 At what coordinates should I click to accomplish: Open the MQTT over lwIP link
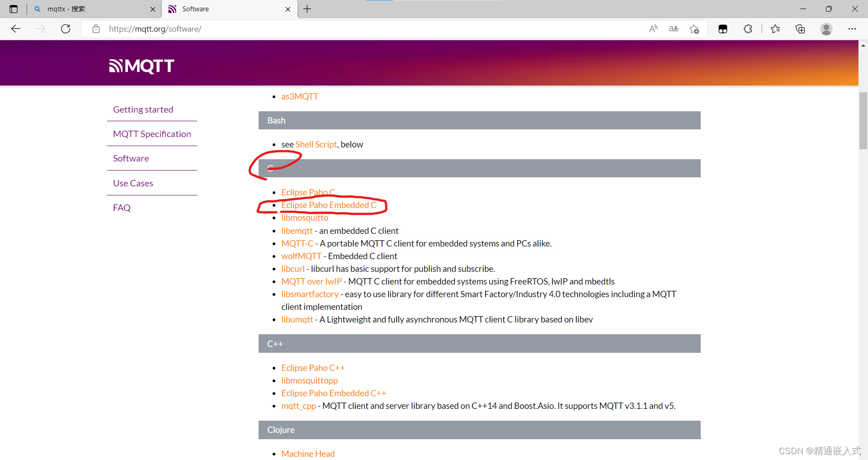311,281
